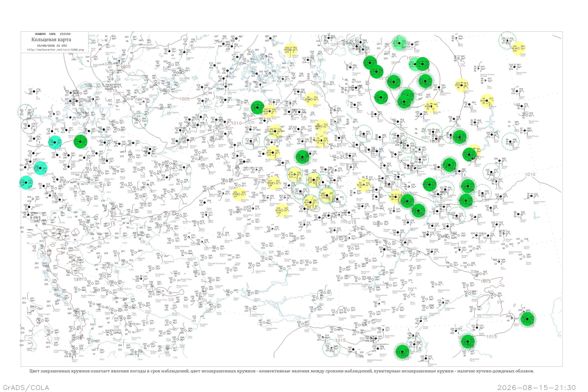Screen dimensions: 588x392
Task: Click the yellow circle above the Винницы label
Action: point(311,99)
